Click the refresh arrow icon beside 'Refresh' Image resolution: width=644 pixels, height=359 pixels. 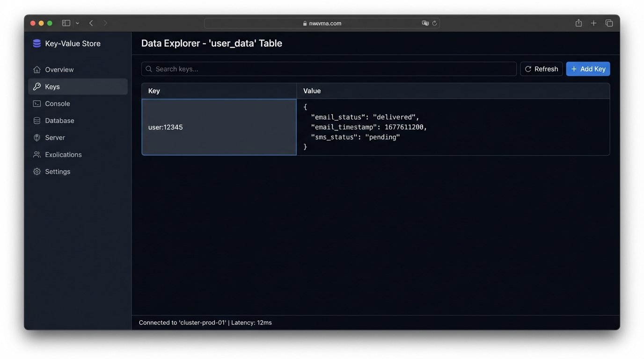point(528,69)
